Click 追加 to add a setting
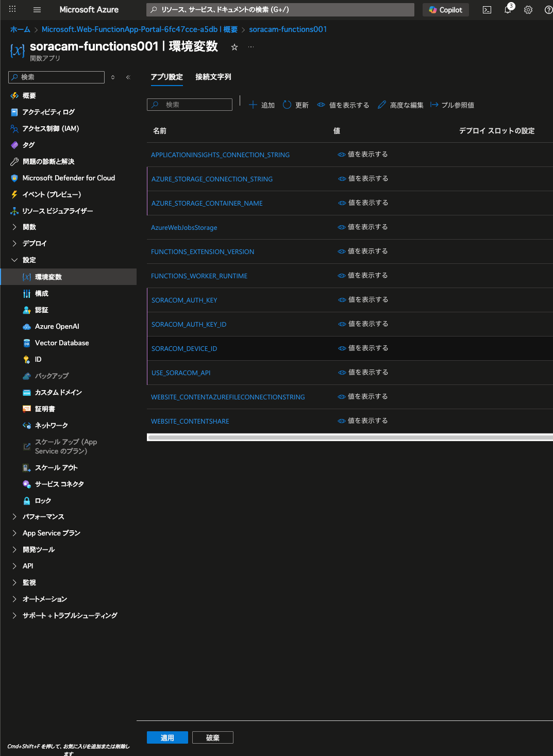This screenshot has width=553, height=756. [262, 105]
